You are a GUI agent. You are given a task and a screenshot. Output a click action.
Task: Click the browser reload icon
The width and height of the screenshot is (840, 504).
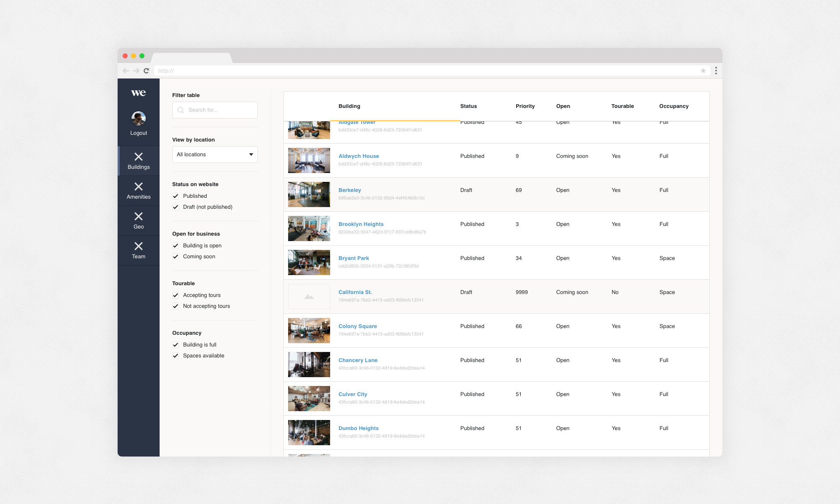pyautogui.click(x=146, y=71)
